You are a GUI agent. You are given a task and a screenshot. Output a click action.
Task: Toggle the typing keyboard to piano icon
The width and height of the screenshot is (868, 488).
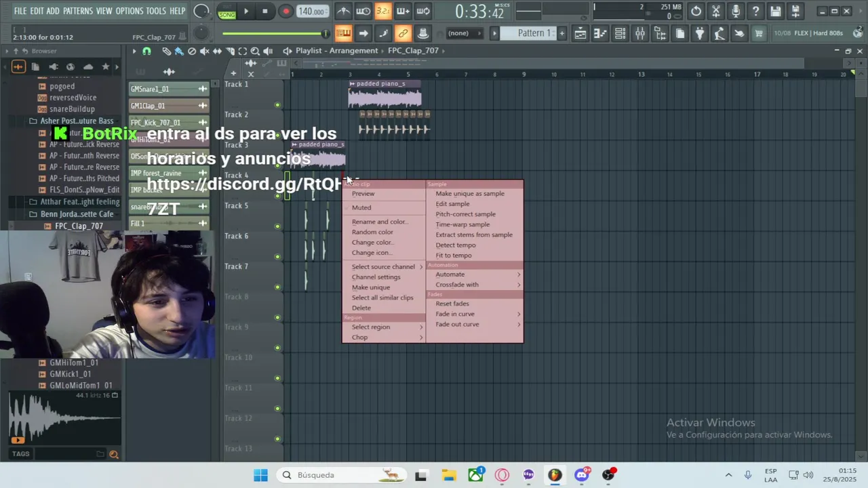tap(343, 33)
